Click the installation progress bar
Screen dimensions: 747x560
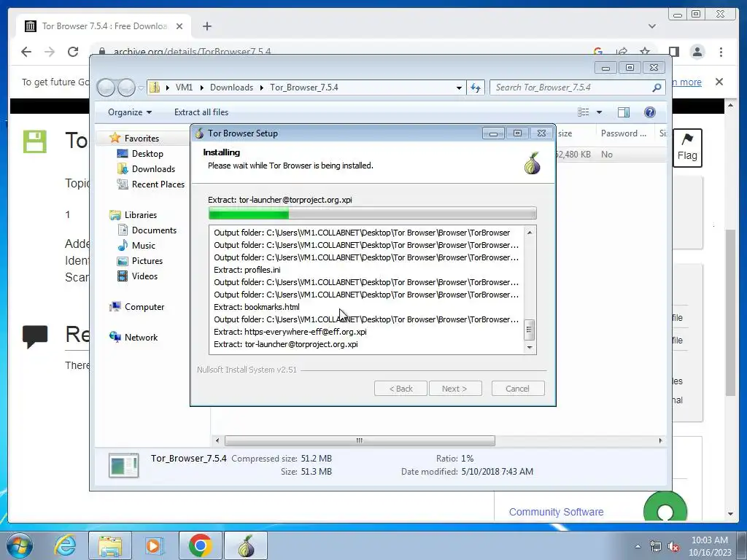tap(372, 214)
